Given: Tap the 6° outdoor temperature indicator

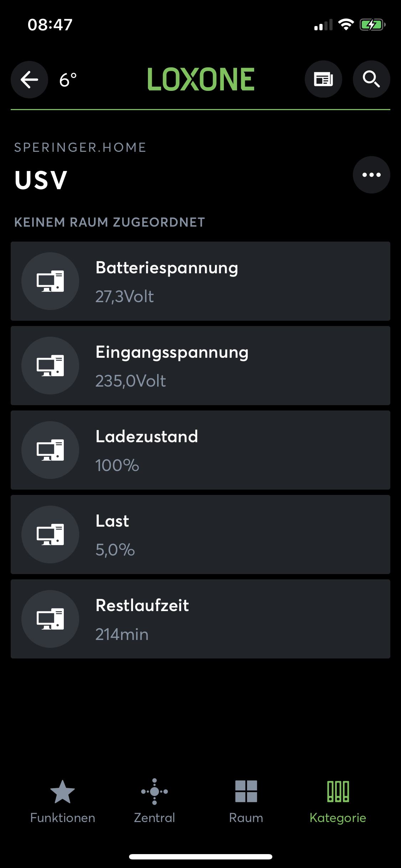Looking at the screenshot, I should (x=68, y=80).
